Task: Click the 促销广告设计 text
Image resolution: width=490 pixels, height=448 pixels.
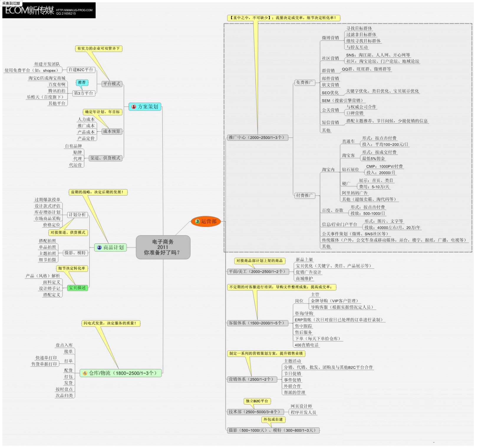Action: click(x=308, y=272)
